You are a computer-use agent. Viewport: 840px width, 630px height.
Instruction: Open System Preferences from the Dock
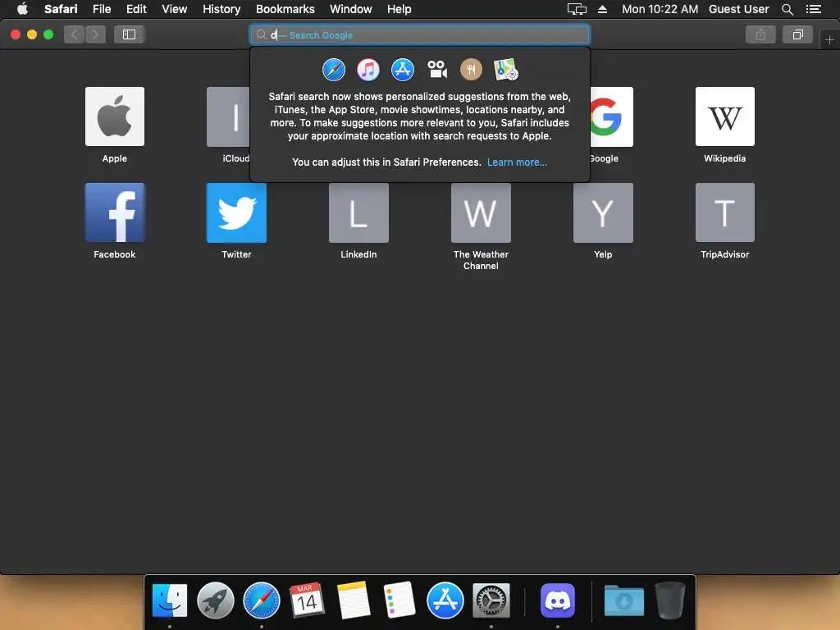pos(491,600)
